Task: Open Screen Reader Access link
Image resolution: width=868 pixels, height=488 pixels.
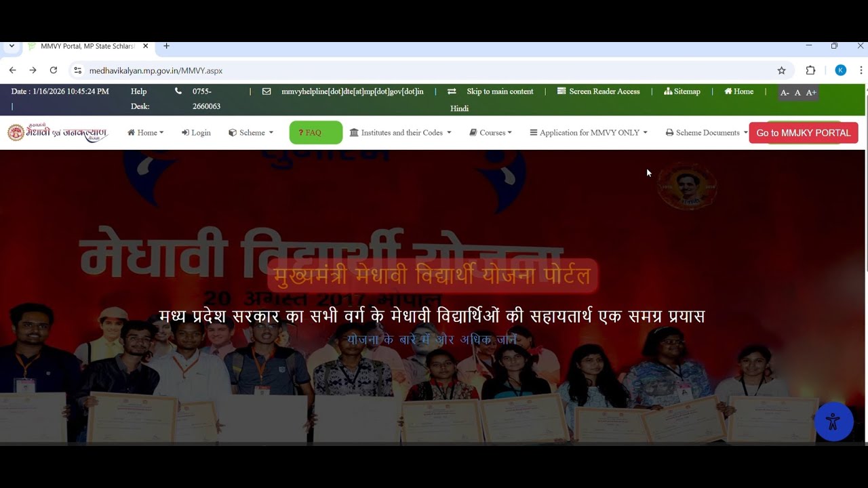Action: coord(598,91)
